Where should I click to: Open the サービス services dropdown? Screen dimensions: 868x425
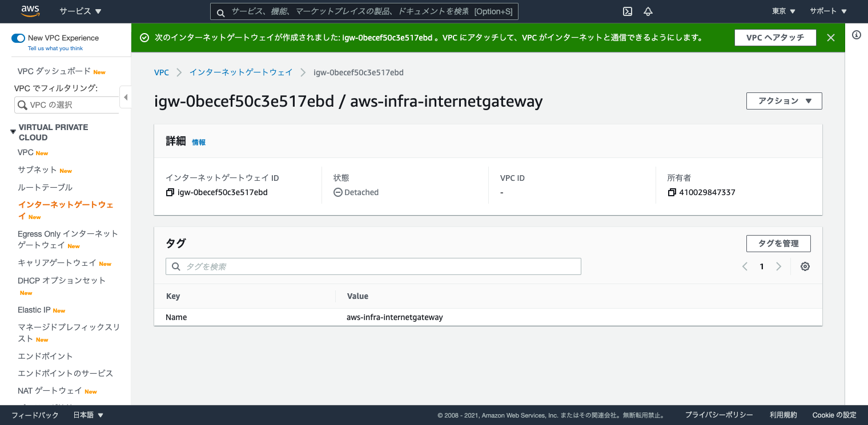coord(81,11)
